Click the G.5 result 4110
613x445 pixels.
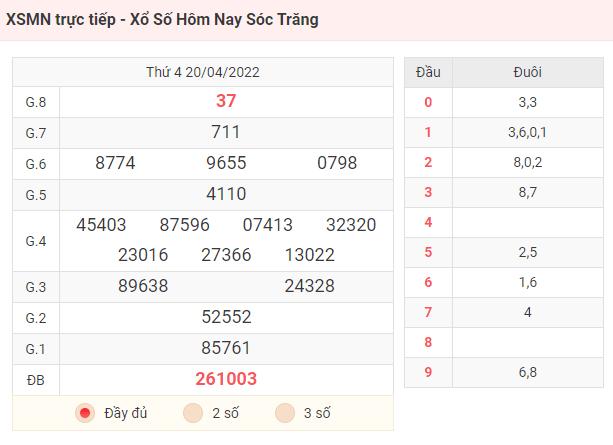click(226, 194)
